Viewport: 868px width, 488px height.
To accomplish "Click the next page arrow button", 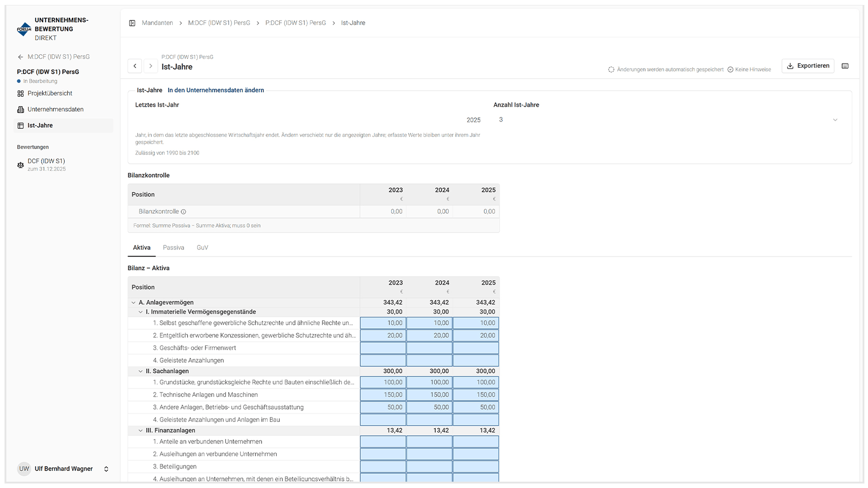I will coord(151,66).
